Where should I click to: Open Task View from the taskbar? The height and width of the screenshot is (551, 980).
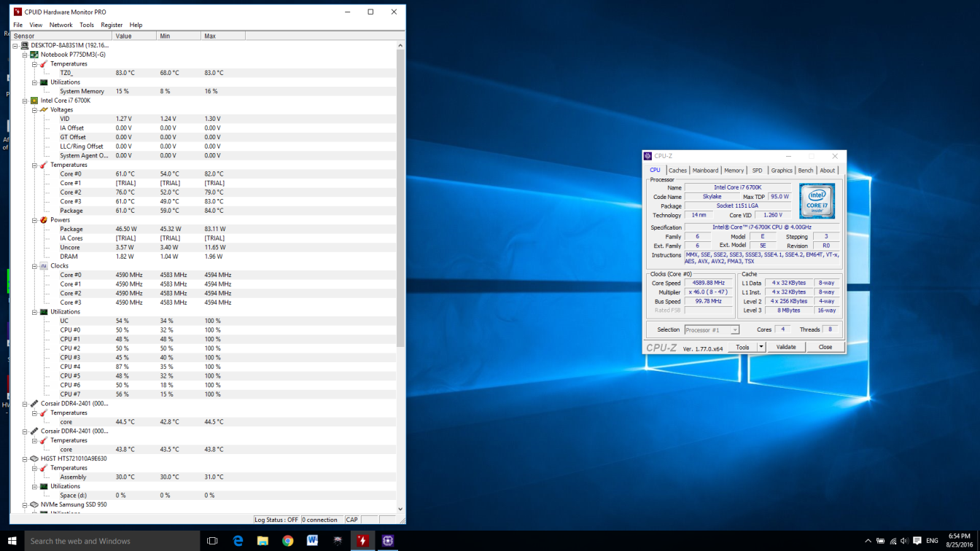212,541
